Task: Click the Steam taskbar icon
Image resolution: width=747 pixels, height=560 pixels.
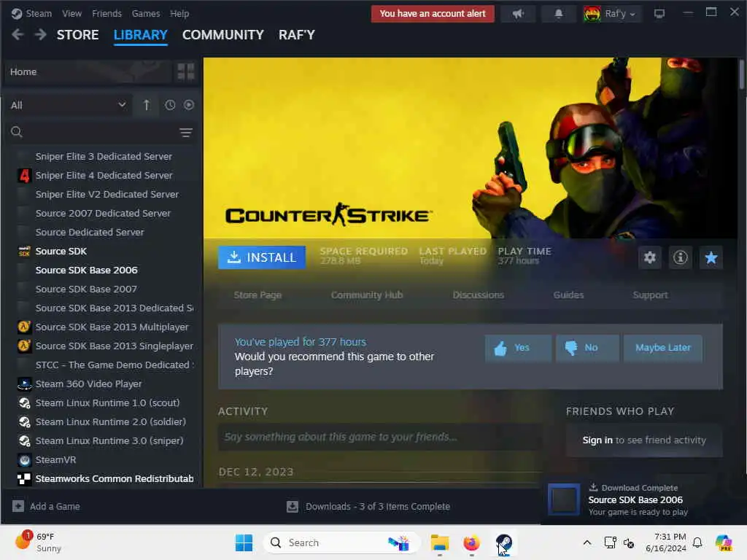Action: (x=503, y=542)
